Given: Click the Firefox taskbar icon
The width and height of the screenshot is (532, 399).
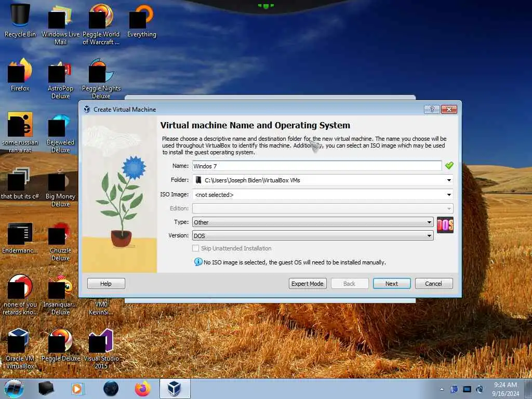Looking at the screenshot, I should pos(142,389).
